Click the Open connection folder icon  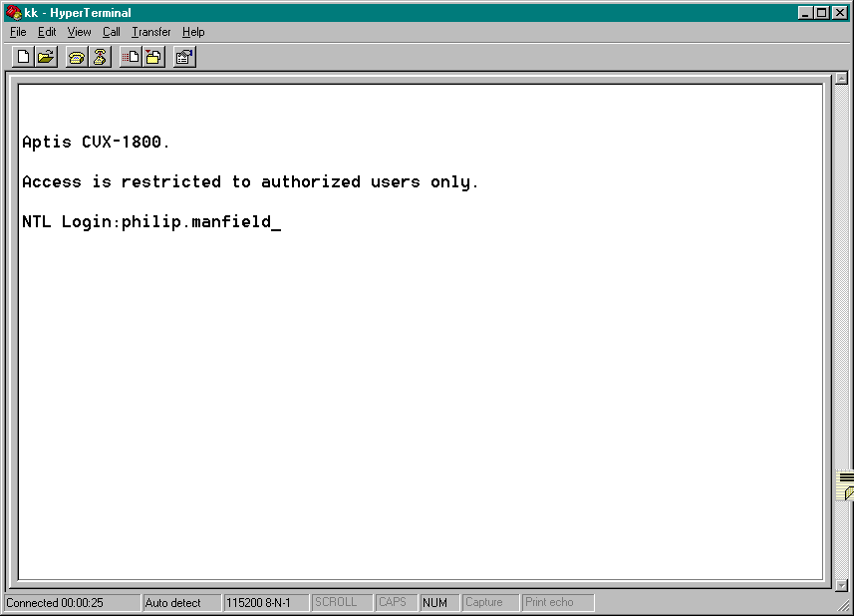tap(46, 57)
